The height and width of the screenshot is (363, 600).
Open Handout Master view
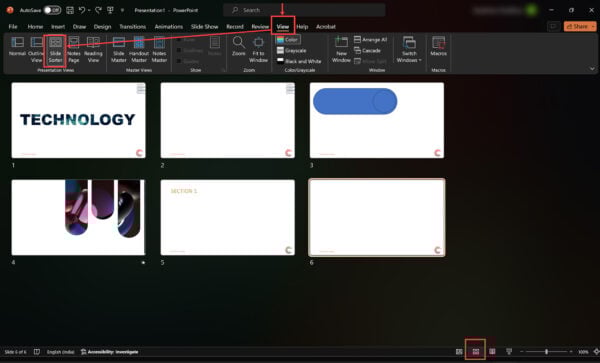[x=139, y=49]
